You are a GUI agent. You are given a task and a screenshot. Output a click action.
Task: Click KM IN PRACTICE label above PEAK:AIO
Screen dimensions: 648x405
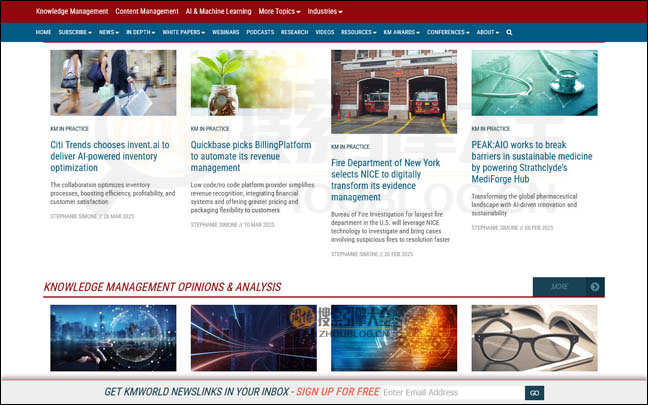(491, 129)
